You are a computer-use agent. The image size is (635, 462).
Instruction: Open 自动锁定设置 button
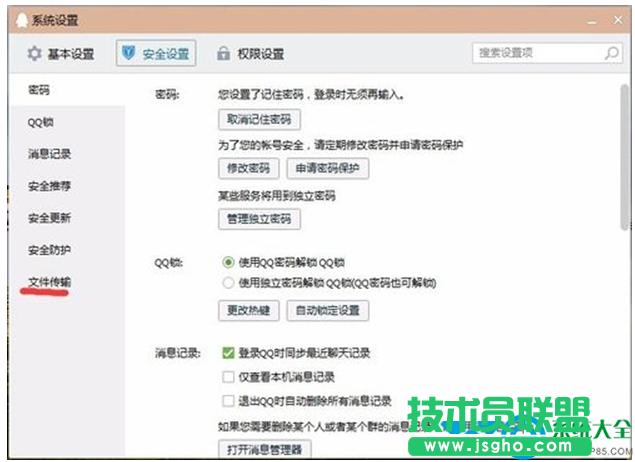pos(327,310)
